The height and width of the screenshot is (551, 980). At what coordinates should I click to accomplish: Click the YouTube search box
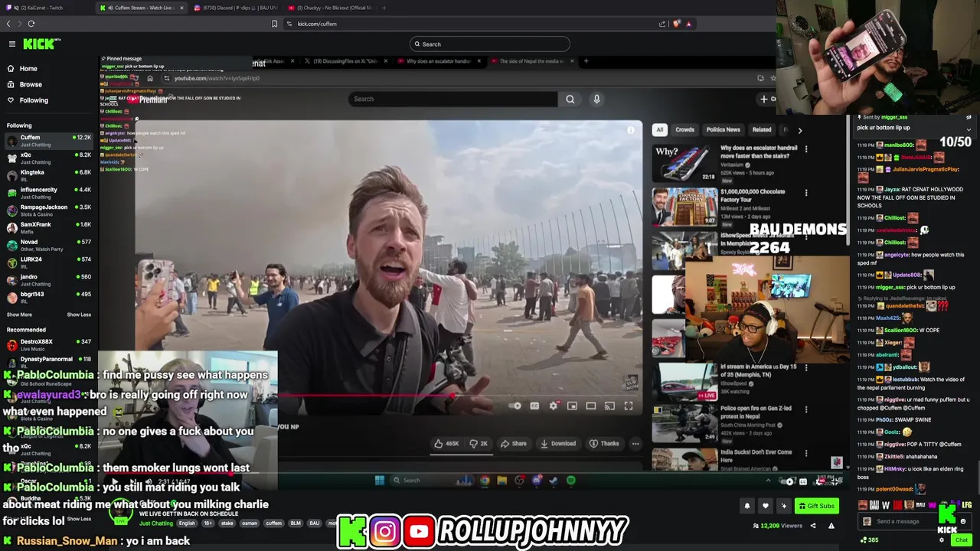(x=453, y=99)
